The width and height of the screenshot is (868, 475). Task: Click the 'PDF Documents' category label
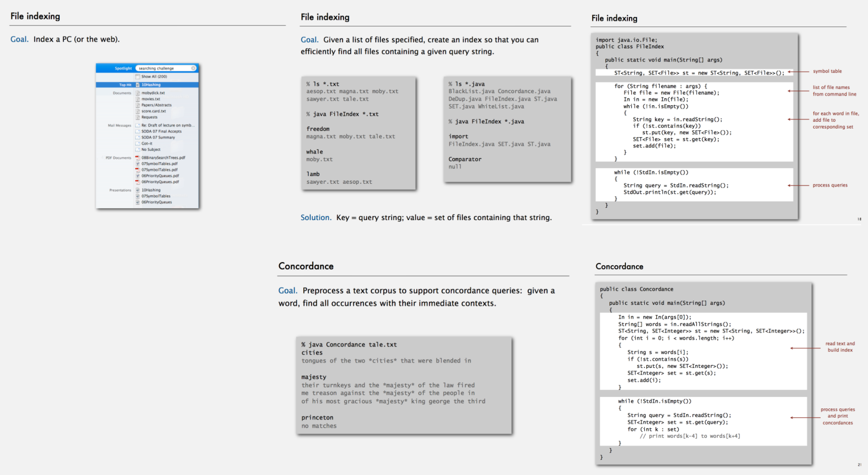[x=118, y=158]
